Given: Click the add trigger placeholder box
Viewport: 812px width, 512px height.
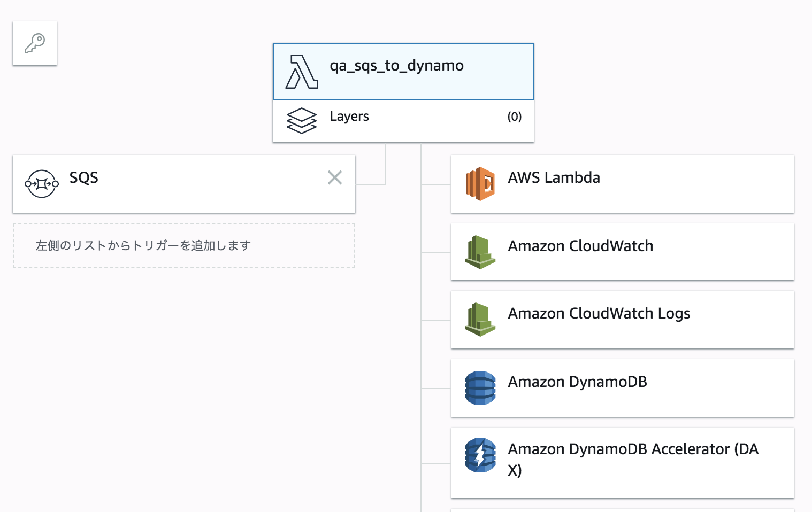Looking at the screenshot, I should (184, 246).
